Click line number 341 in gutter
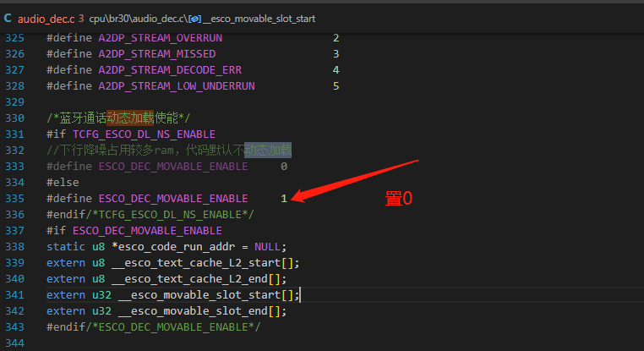Screen dimensions: 644x351 [x=14, y=294]
